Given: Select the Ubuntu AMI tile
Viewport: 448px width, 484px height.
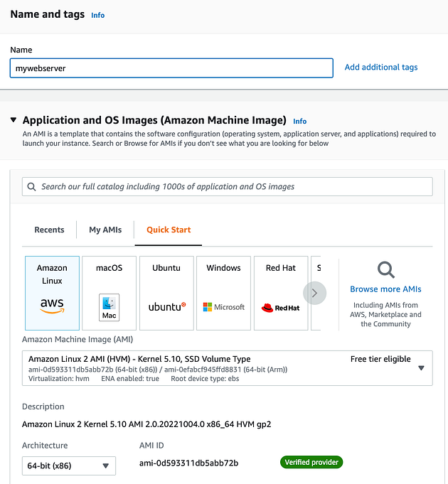Looking at the screenshot, I should (166, 293).
